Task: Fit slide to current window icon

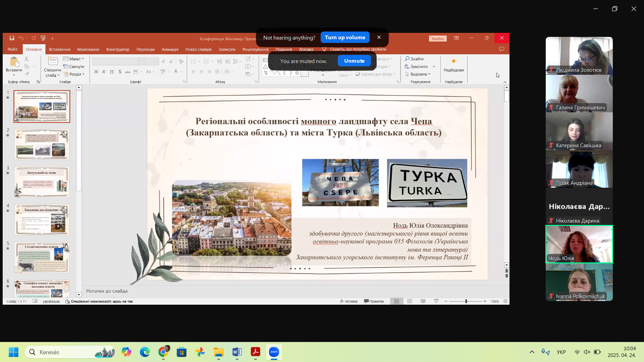Action: point(505,301)
